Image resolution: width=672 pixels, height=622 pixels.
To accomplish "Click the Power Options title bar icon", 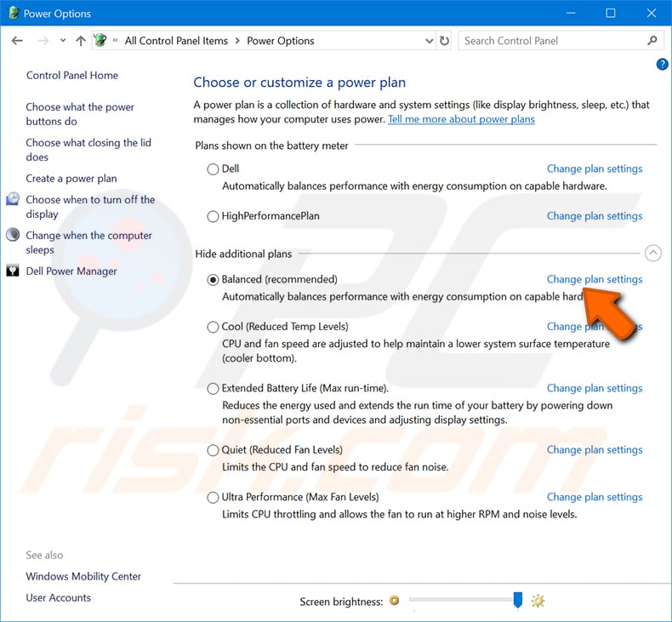I will (x=14, y=13).
